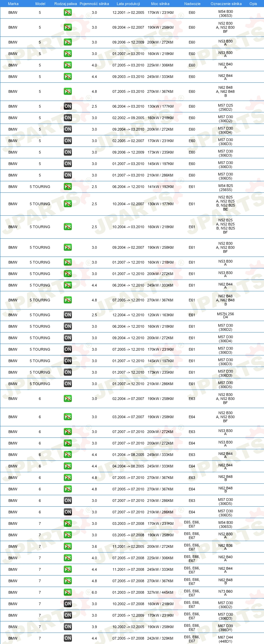Viewport: 264px width, 644px height.
Task: Click the 225kW / 306KM cell in E60 row
Action: pos(160,65)
